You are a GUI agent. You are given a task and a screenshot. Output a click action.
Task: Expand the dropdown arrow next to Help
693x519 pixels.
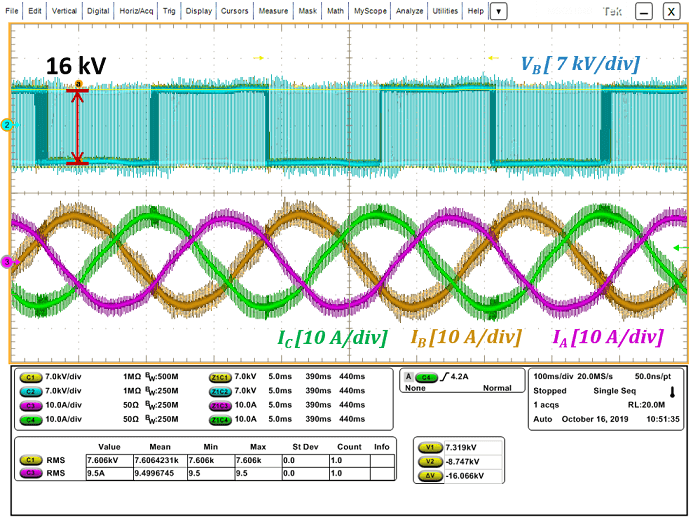[x=498, y=10]
